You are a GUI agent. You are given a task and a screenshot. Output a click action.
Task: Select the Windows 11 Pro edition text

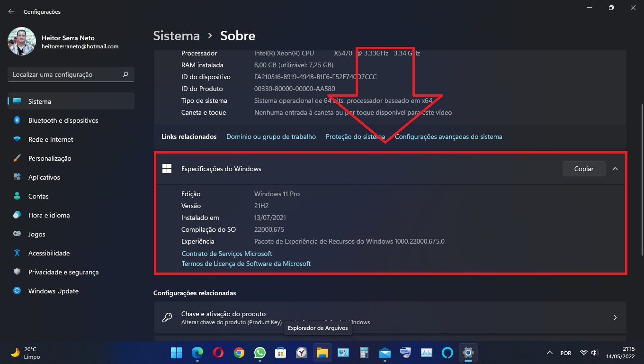(x=277, y=194)
